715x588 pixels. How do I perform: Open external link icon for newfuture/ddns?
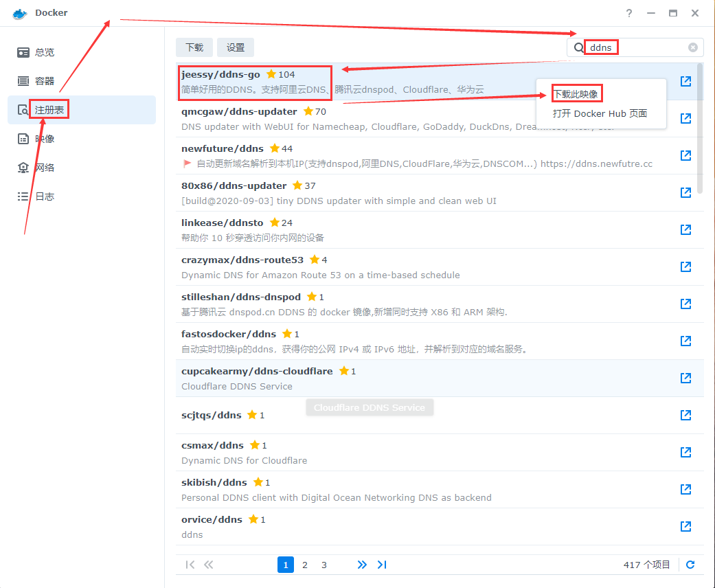tap(685, 155)
